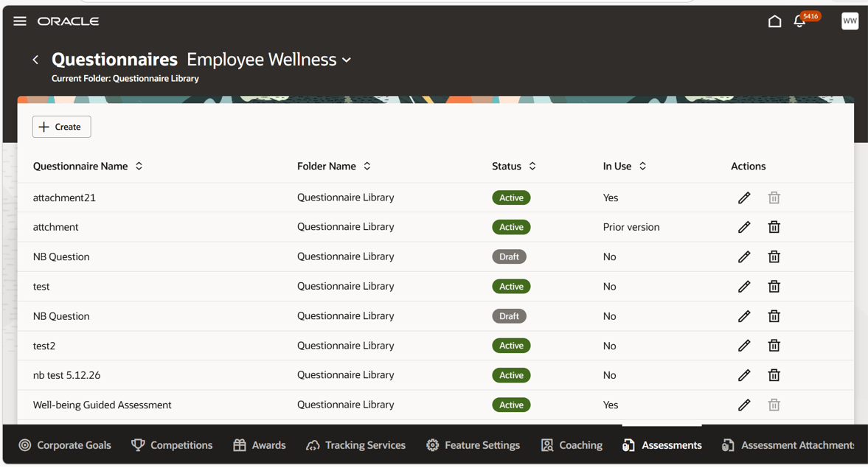
Task: Select the attchment name cell
Action: pyautogui.click(x=55, y=227)
